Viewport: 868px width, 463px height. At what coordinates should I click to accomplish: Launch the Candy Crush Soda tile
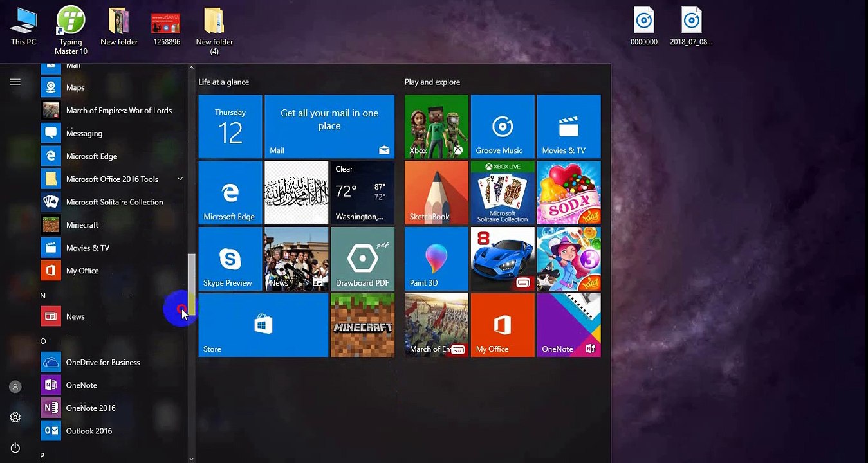(569, 193)
